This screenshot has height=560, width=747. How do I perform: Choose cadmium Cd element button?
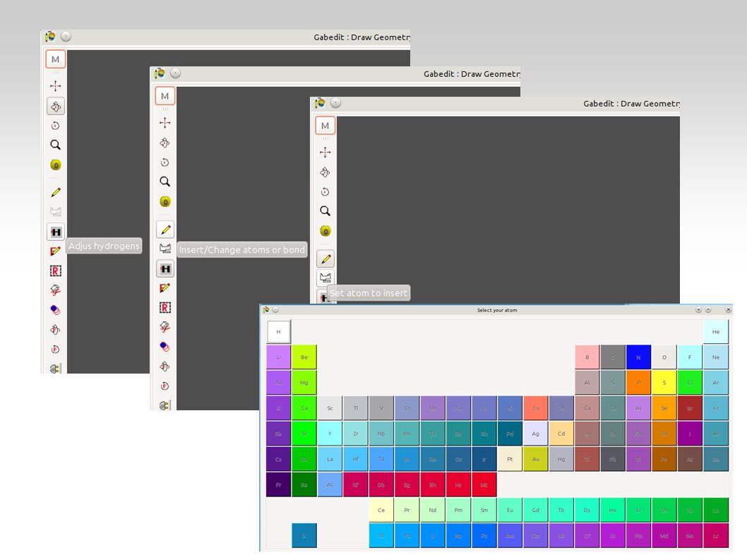click(x=561, y=434)
